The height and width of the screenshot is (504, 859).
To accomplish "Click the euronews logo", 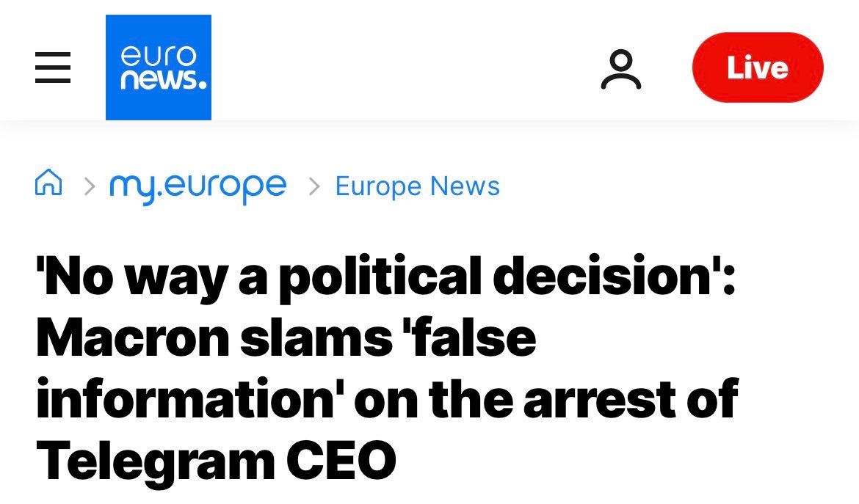I will pyautogui.click(x=159, y=67).
